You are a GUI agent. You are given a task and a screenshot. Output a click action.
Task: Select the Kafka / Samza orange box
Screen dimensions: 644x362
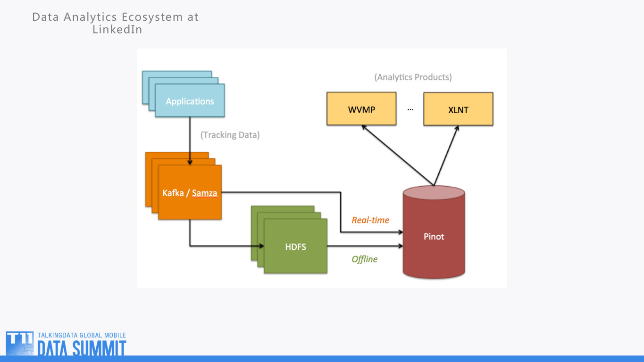[x=190, y=192]
